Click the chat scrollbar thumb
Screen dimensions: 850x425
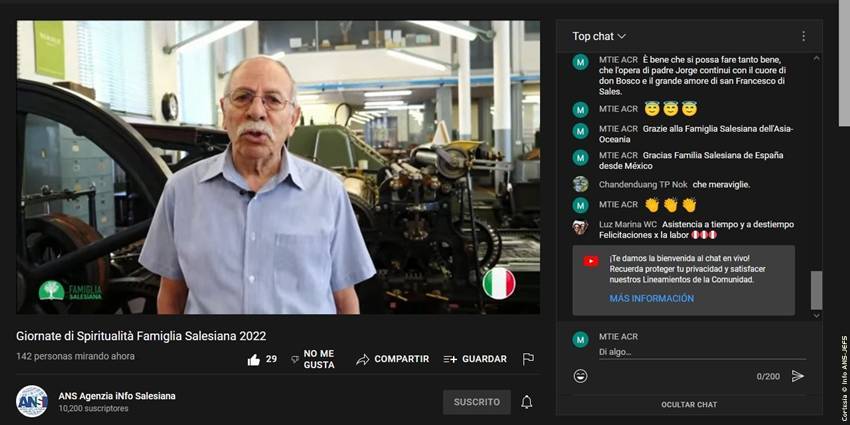click(816, 291)
